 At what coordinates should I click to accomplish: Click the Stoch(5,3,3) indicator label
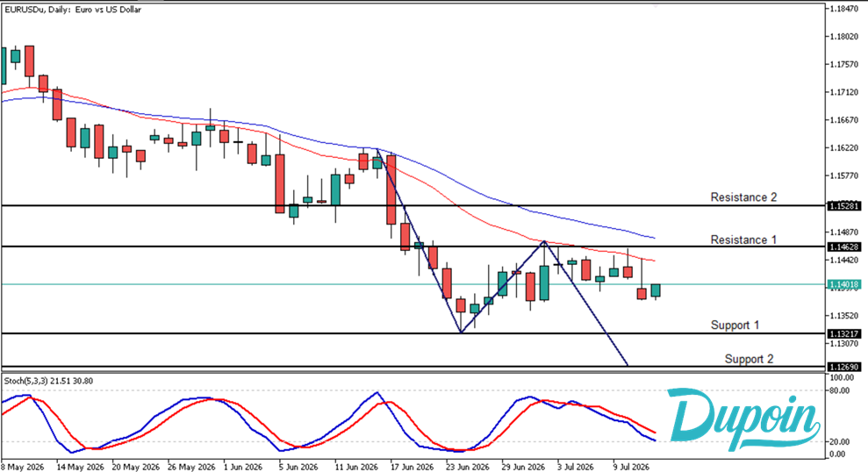[x=49, y=381]
